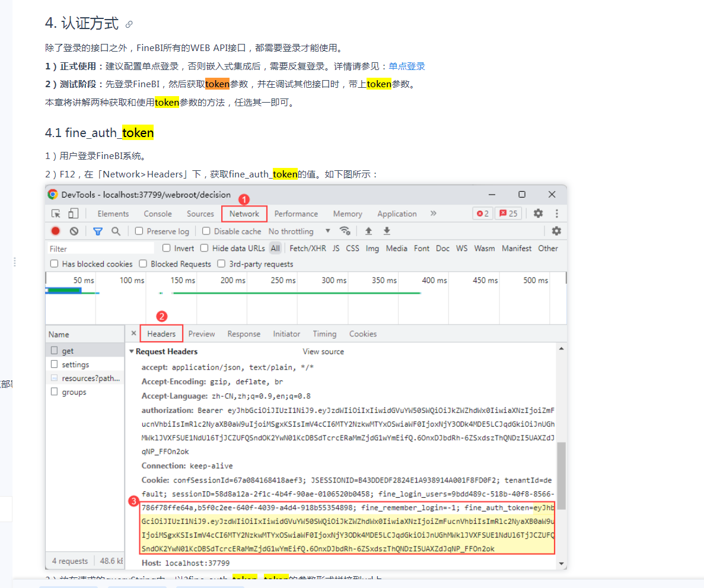704x588 pixels.
Task: Click the import HAR upload icon
Action: point(369,231)
